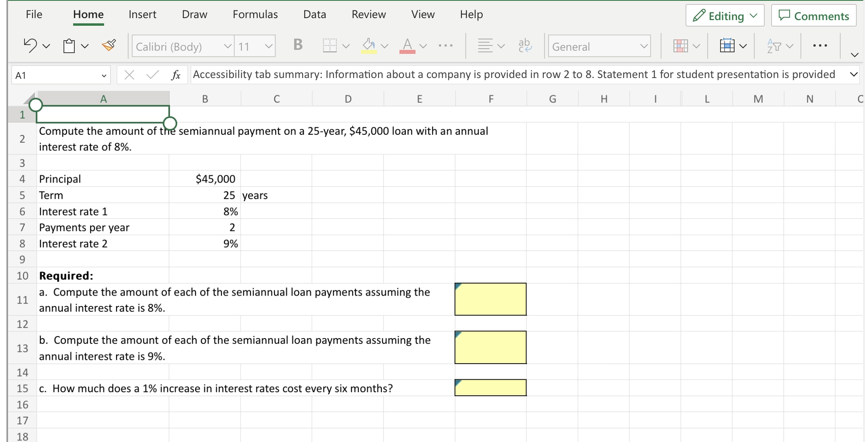Click the Wrap Text icon
This screenshot has height=442, width=868.
[x=525, y=45]
